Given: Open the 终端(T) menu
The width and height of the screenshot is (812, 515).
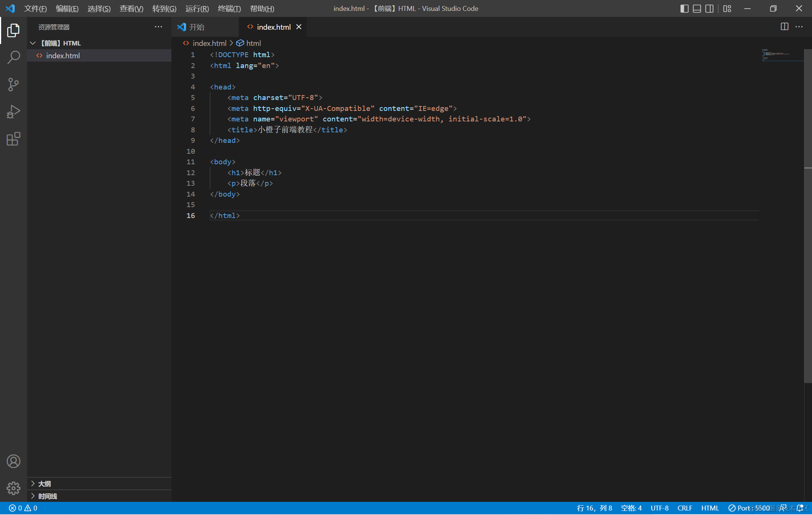Looking at the screenshot, I should 229,9.
